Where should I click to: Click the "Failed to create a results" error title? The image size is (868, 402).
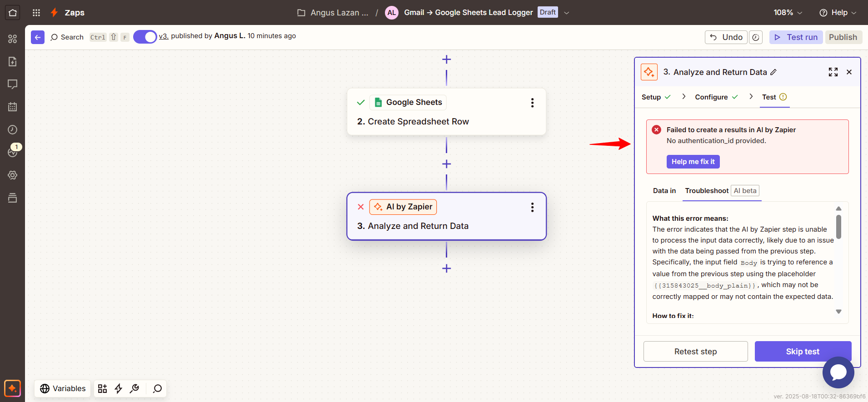pos(731,130)
